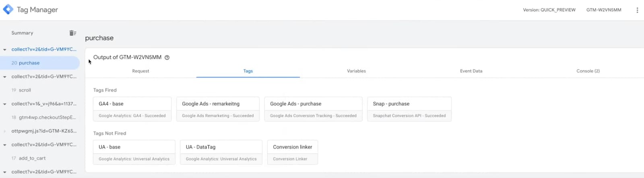Screen dimensions: 644x178
Task: Open the Snap - purchase tag card
Action: pyautogui.click(x=409, y=109)
